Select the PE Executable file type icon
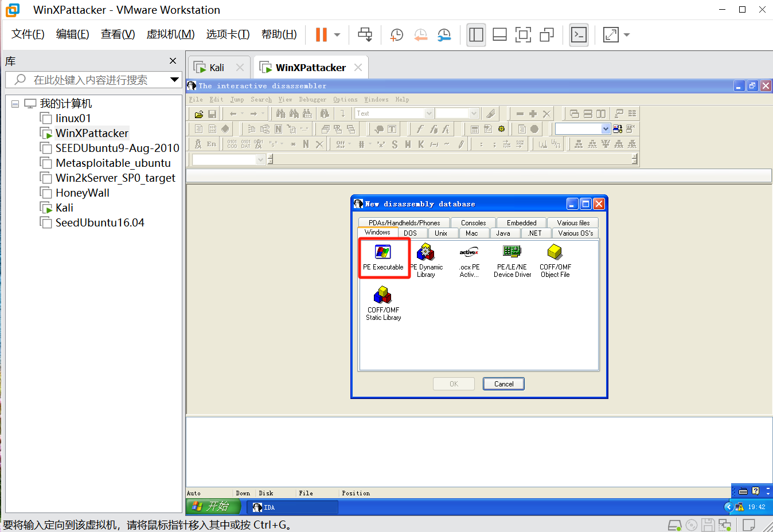 (383, 258)
